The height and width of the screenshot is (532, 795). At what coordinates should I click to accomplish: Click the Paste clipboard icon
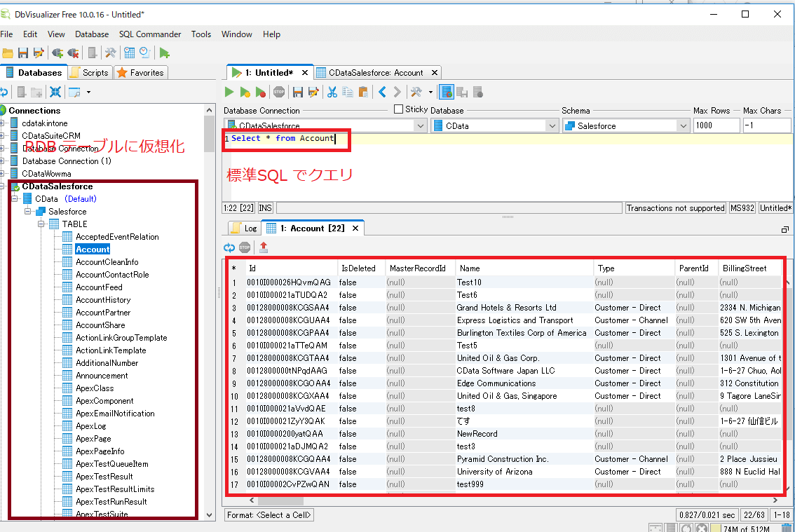(363, 92)
